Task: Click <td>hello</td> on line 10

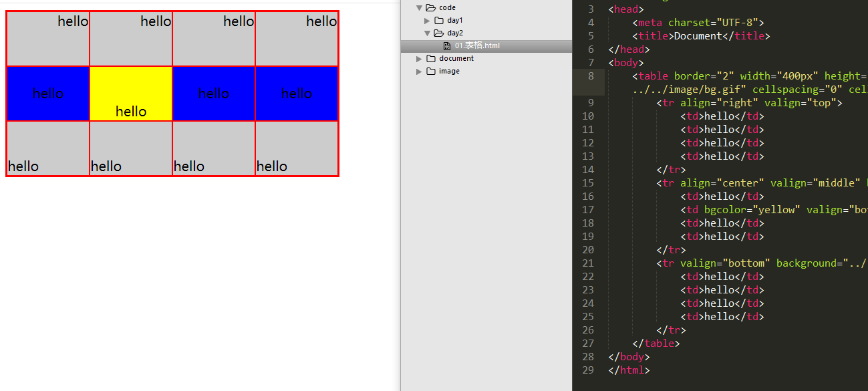Action: pos(722,116)
